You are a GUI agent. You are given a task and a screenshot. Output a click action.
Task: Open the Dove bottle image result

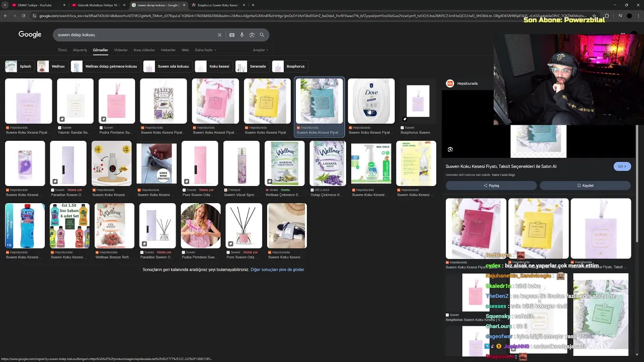click(x=371, y=101)
